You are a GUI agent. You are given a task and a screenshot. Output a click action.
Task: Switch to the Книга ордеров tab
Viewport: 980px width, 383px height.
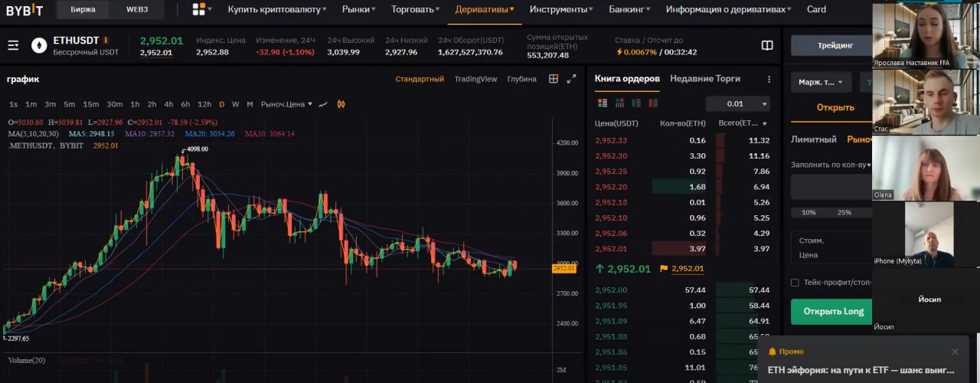click(x=627, y=79)
